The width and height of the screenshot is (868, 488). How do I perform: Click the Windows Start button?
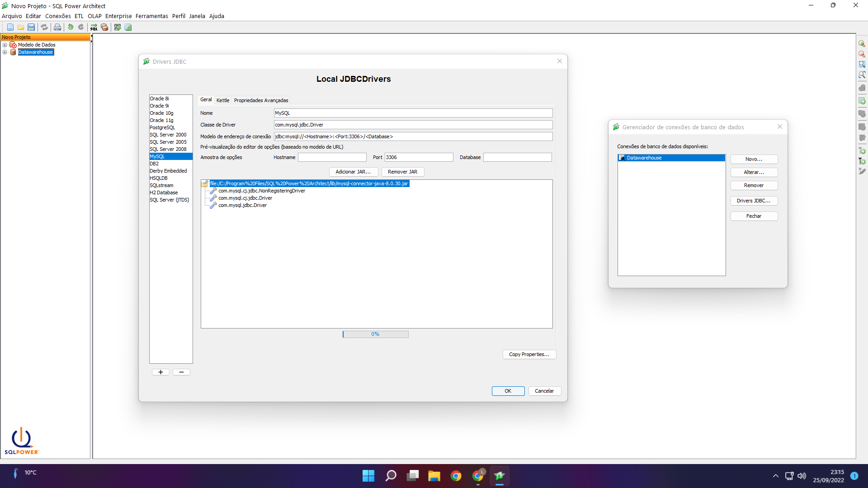368,476
